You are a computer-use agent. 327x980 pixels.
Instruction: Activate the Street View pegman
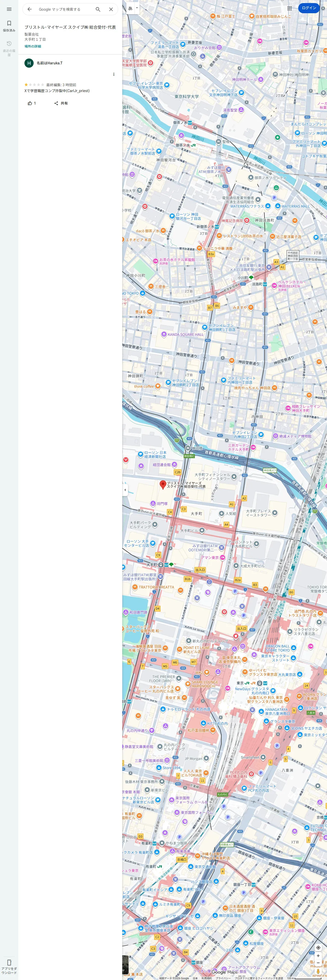coord(318,971)
